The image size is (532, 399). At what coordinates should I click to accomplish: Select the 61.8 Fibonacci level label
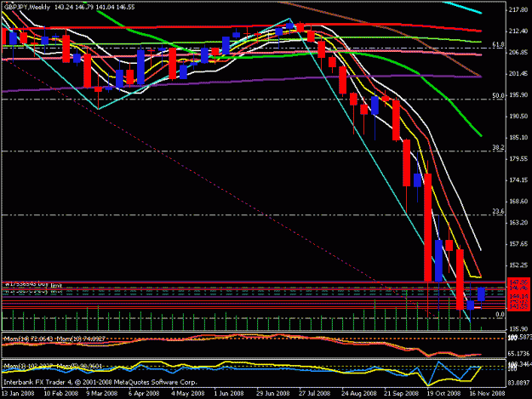498,44
